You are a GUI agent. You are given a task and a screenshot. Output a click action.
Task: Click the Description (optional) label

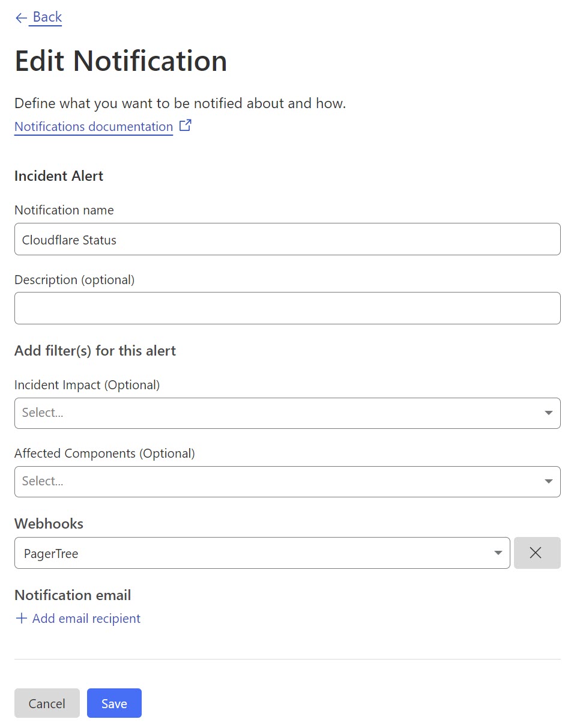click(74, 280)
